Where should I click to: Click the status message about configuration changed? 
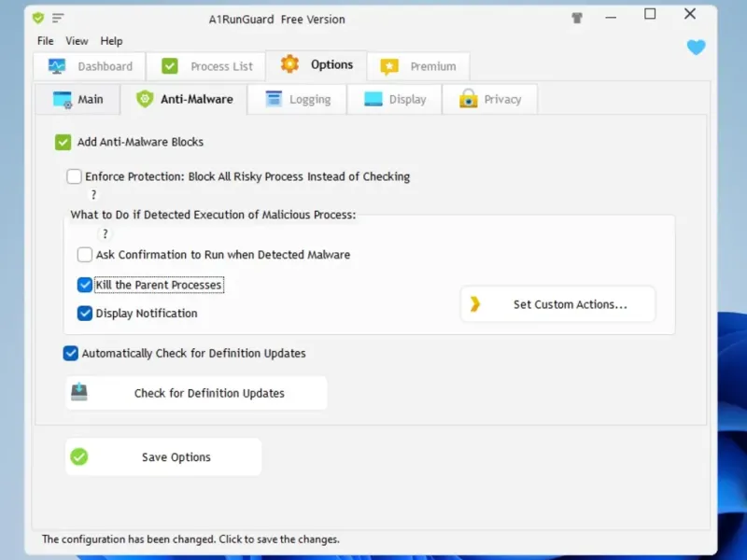[x=190, y=539]
